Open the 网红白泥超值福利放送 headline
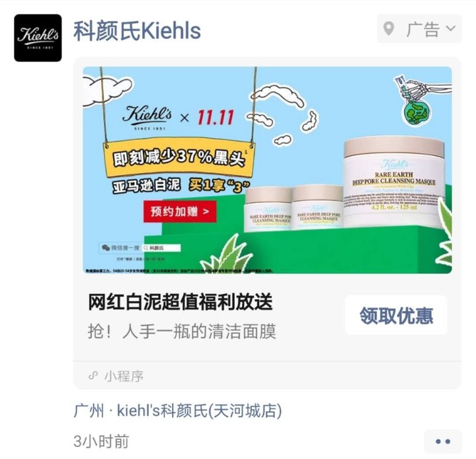Screen dimensions: 476x459 [x=180, y=302]
